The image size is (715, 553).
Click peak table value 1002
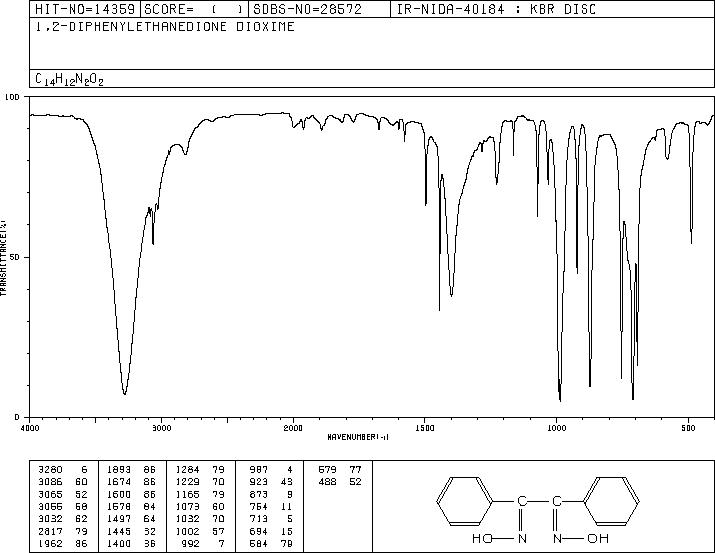tap(187, 532)
